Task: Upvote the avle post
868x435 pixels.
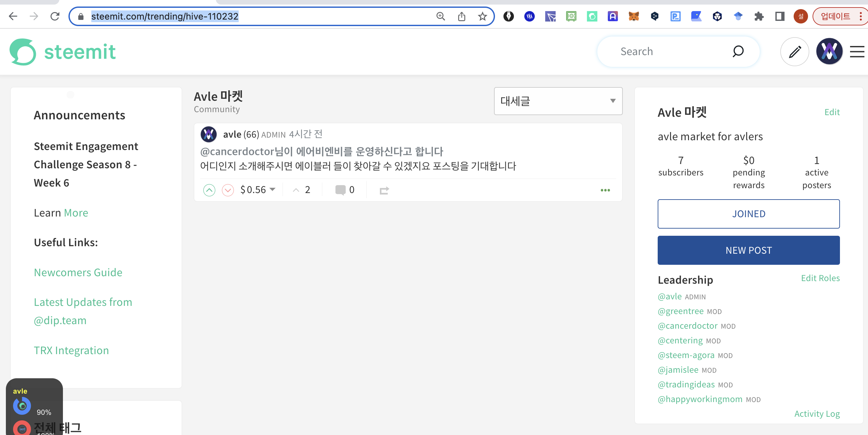Action: coord(209,190)
